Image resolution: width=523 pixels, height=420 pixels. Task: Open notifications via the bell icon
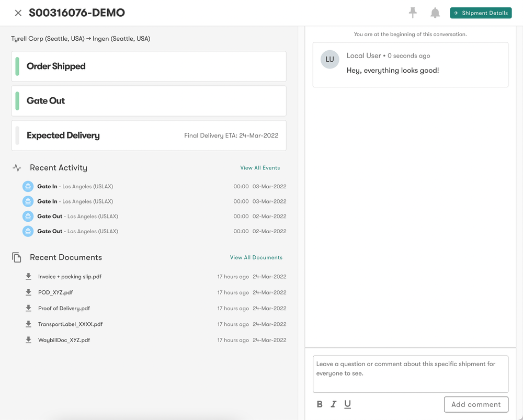coord(435,13)
